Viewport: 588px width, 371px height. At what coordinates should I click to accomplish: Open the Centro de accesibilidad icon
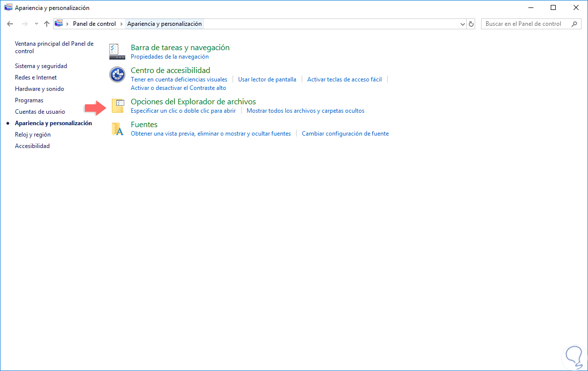[117, 74]
